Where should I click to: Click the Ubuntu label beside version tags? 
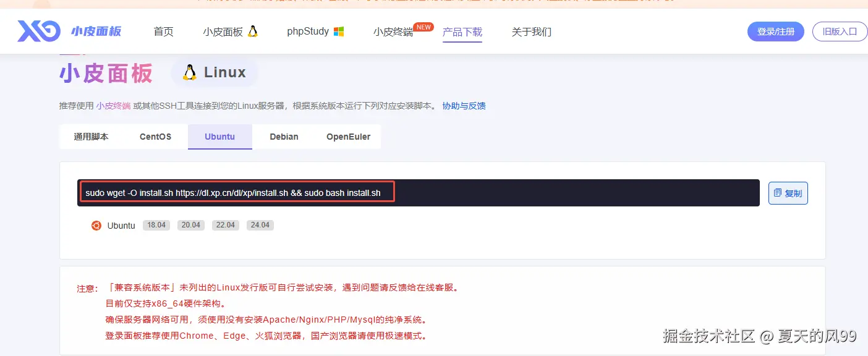121,226
